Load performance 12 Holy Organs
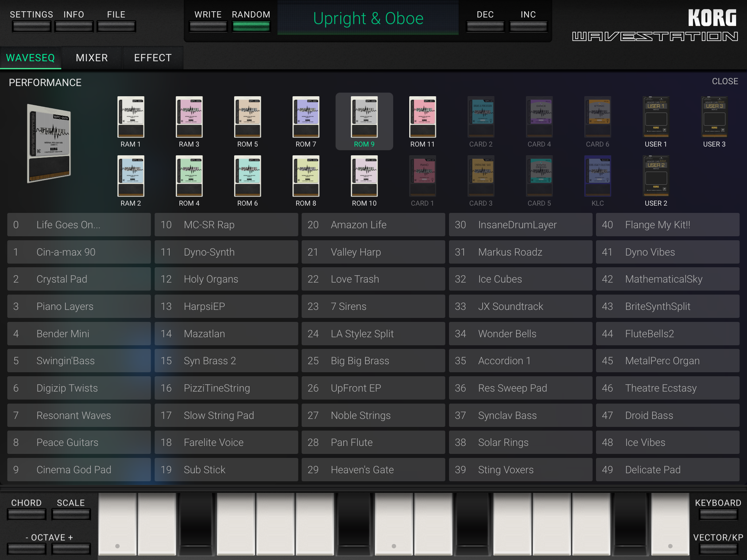 click(226, 279)
